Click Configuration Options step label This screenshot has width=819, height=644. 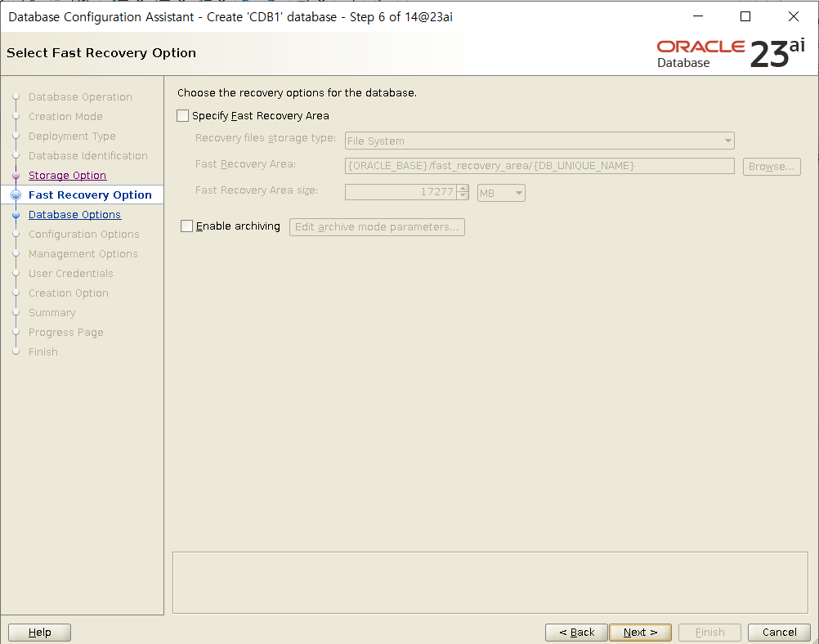point(83,234)
